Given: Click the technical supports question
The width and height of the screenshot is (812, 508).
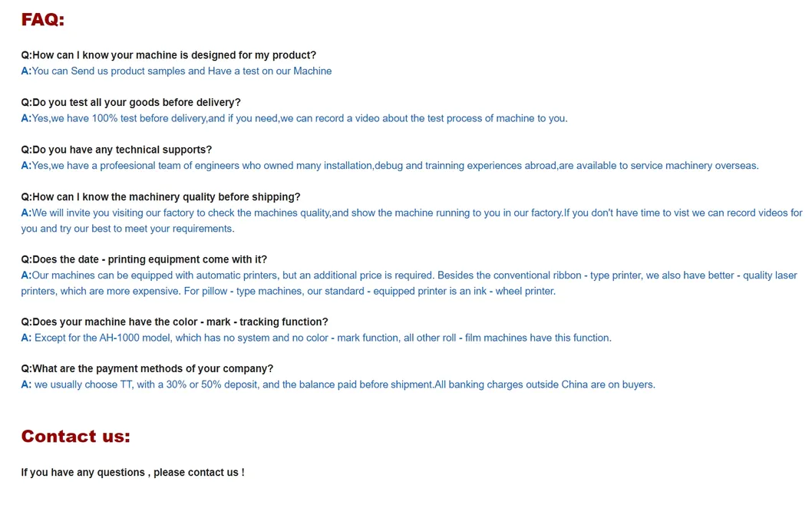Looking at the screenshot, I should 116,150.
